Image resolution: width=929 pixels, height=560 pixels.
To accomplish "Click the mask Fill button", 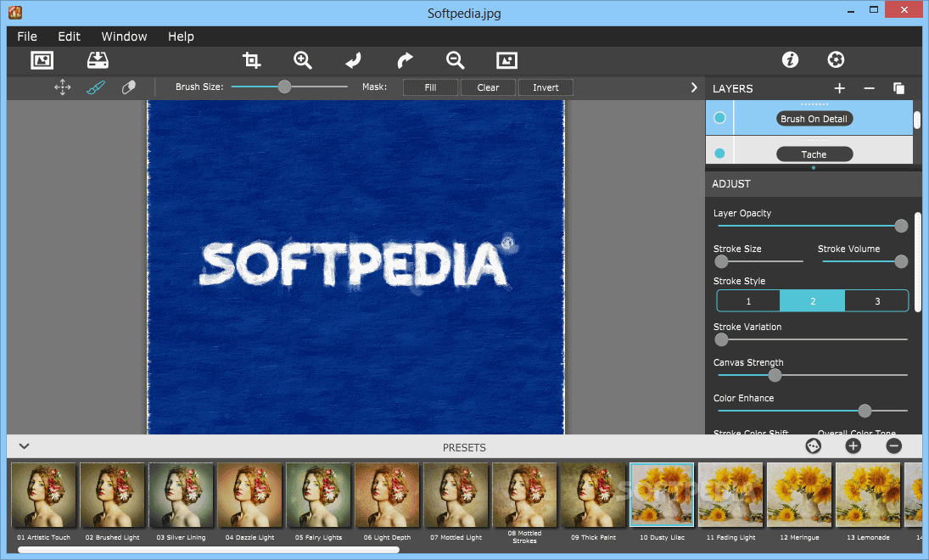I will (430, 87).
